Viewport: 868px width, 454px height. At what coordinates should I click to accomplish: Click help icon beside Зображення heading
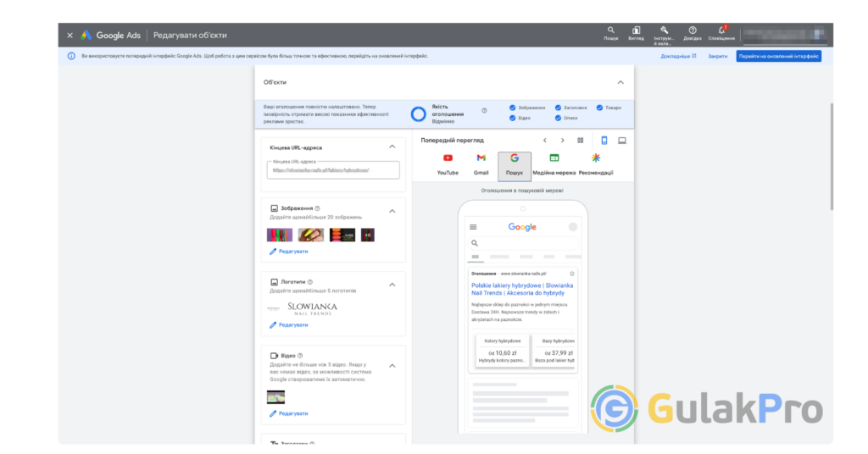click(x=317, y=208)
